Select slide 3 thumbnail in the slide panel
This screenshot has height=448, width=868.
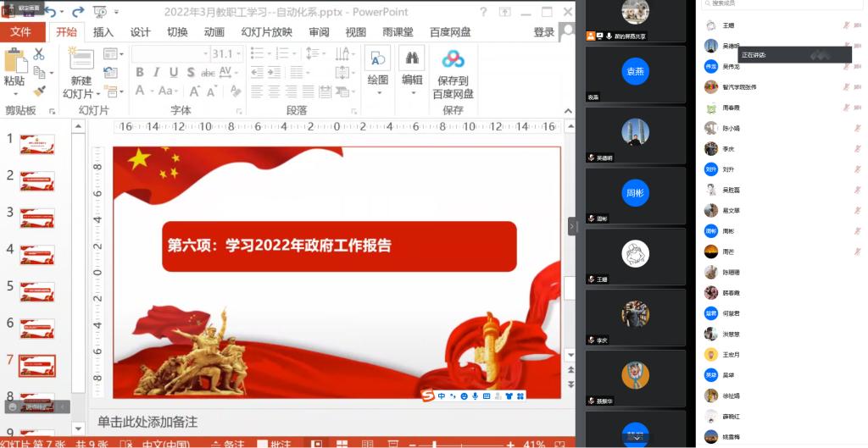(37, 218)
